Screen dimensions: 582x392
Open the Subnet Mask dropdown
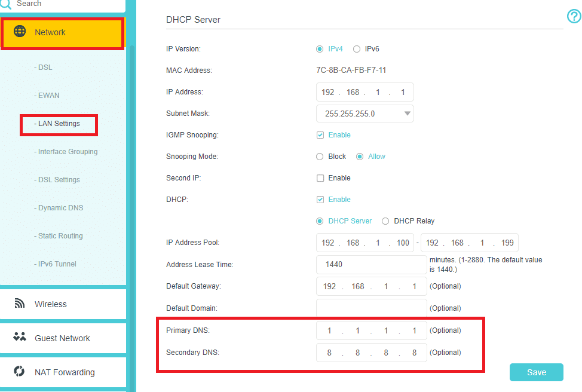(365, 114)
